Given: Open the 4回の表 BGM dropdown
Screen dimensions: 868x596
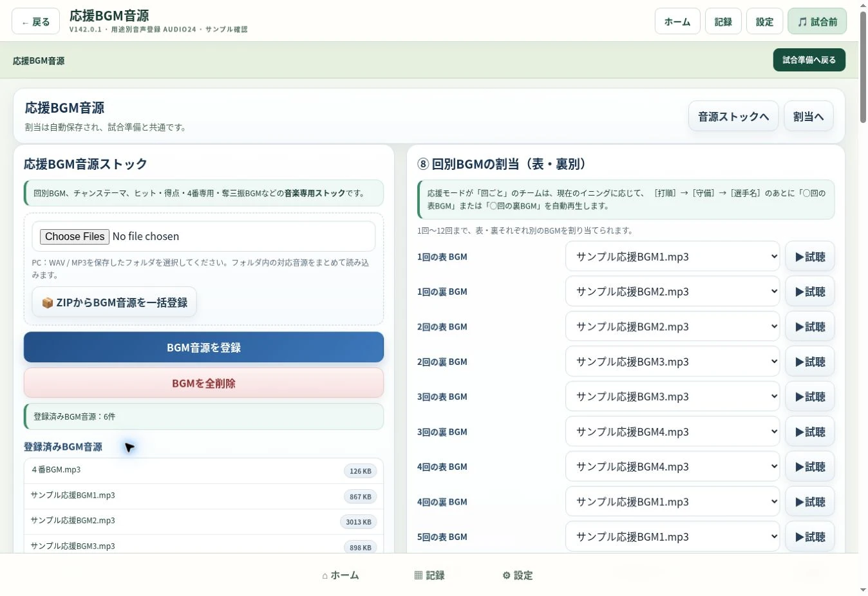Looking at the screenshot, I should click(x=672, y=467).
